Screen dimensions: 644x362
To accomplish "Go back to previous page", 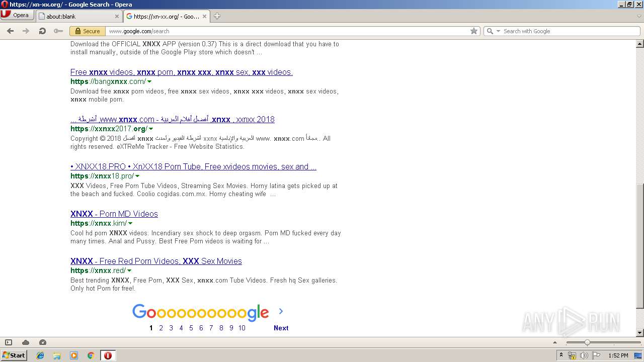I will pos(10,31).
